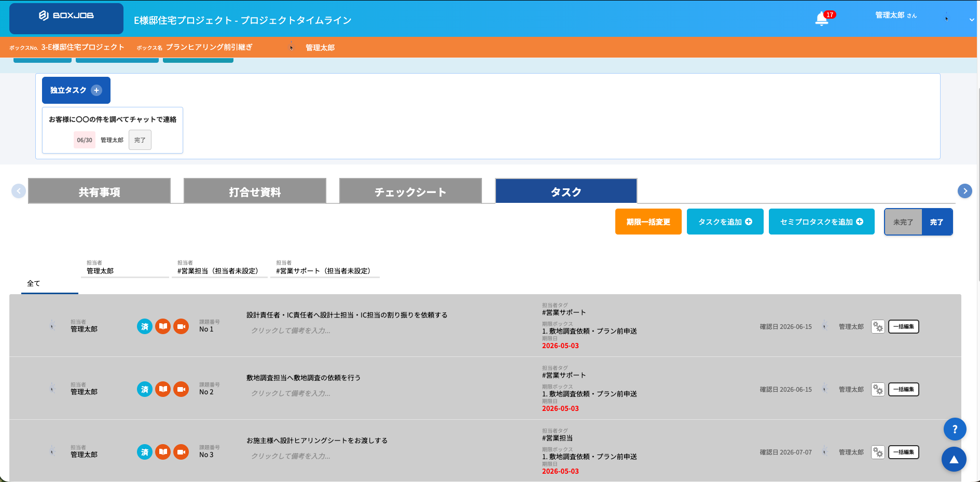Filter tasks by #営業担当 tag
Screen dimensions: 980x482
click(x=219, y=269)
